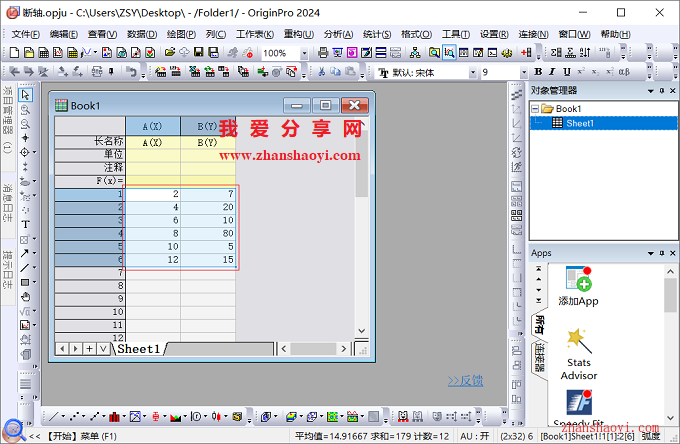
Task: Select the Arrow drawing tool
Action: point(25,253)
